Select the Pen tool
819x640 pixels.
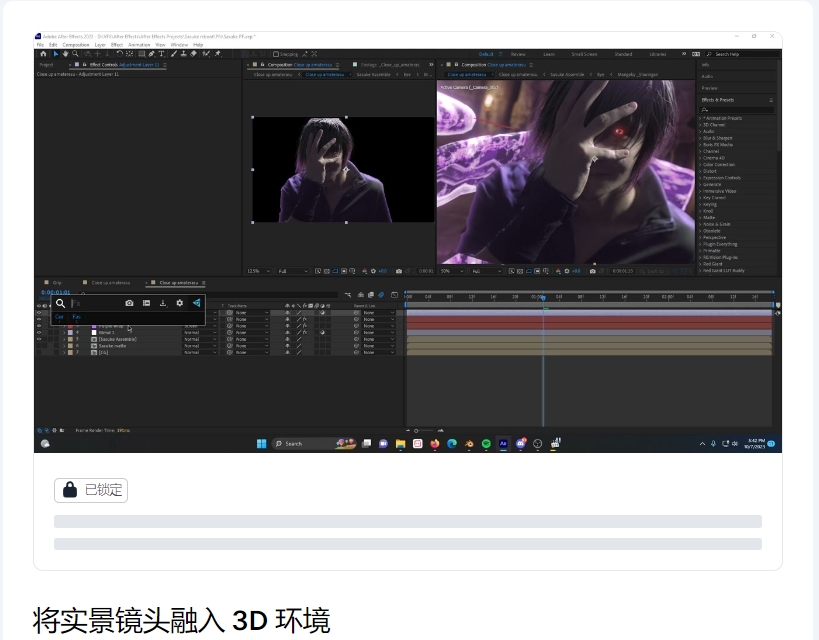(151, 54)
